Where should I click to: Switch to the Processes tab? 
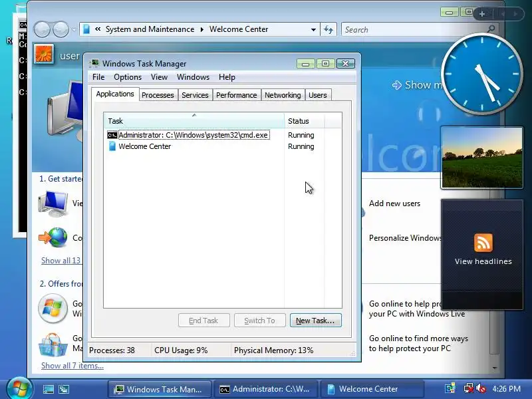(x=158, y=95)
